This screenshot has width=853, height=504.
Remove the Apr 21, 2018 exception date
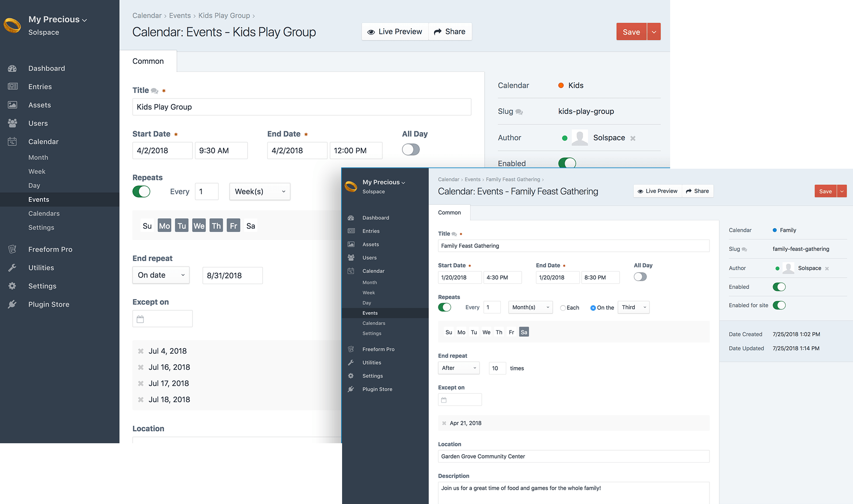tap(444, 423)
